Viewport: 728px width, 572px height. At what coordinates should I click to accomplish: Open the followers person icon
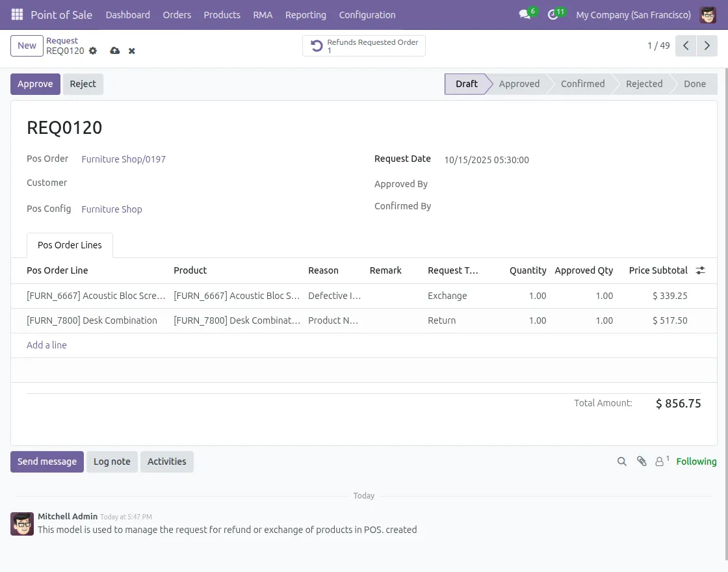pyautogui.click(x=660, y=461)
